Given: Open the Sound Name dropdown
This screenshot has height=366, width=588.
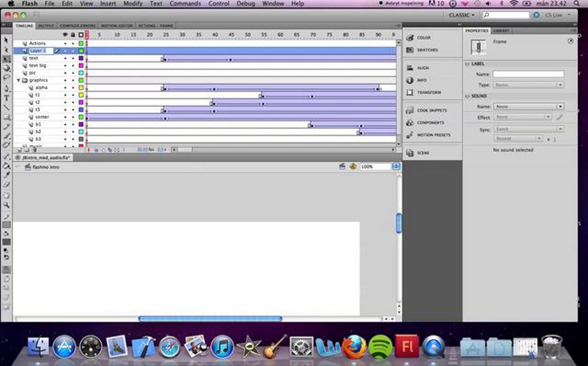Looking at the screenshot, I should [529, 107].
